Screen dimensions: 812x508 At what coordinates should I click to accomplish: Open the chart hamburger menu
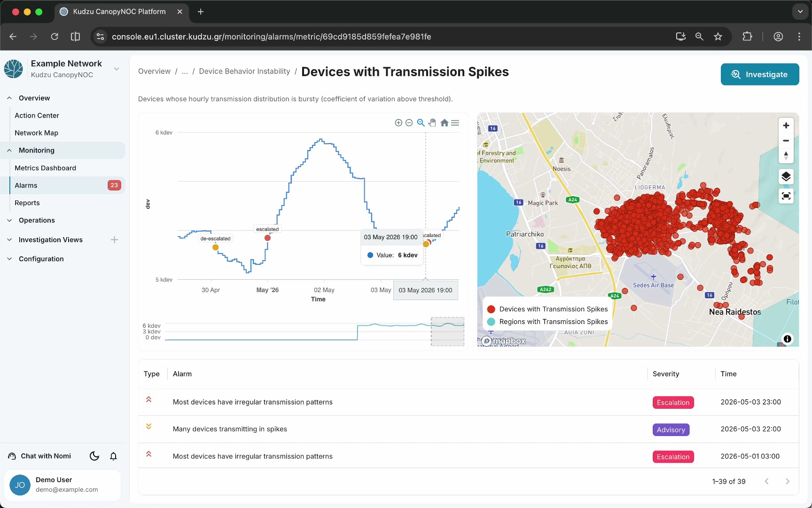(x=455, y=123)
